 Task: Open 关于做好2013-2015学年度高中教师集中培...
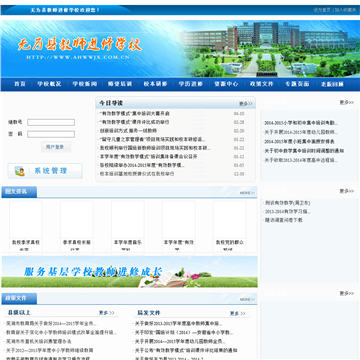point(178,323)
